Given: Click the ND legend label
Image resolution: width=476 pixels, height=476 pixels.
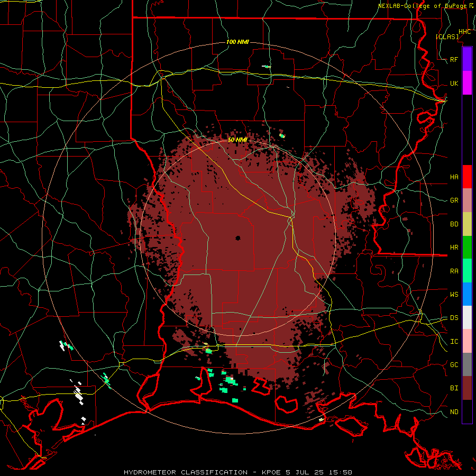Looking at the screenshot, I should [454, 412].
